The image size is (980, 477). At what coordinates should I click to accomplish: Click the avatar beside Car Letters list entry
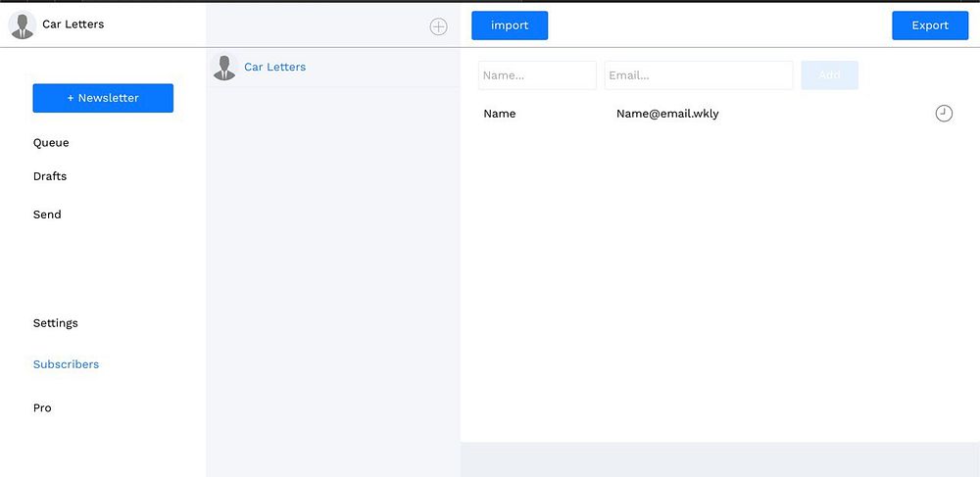tap(223, 68)
